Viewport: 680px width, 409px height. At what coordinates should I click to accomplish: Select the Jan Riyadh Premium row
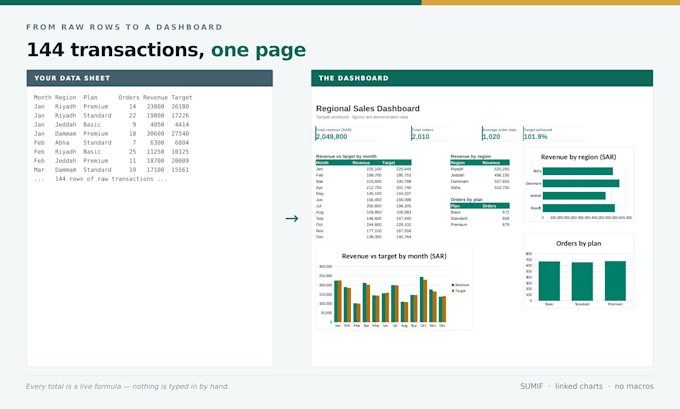point(111,107)
